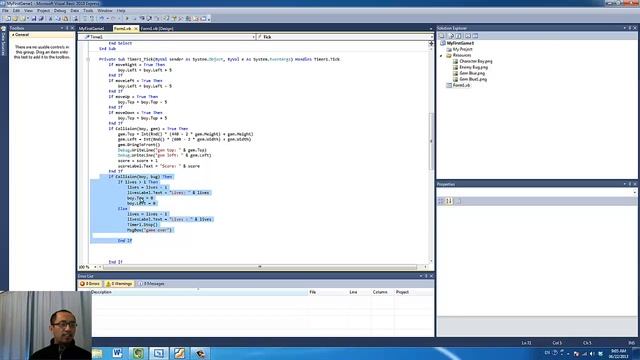Viewport: 640px width, 360px height.
Task: Click Copy toolbar icon
Action: (x=58, y=18)
